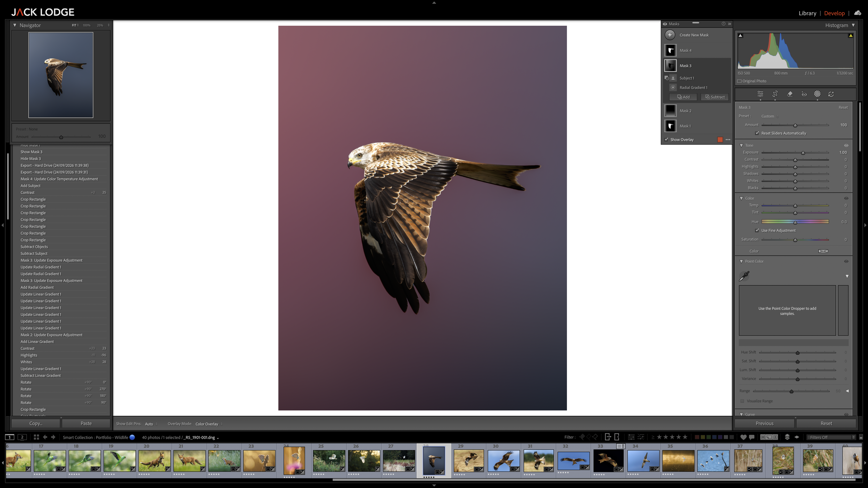Select the Masking tool icon
This screenshot has height=488, width=868.
[817, 94]
